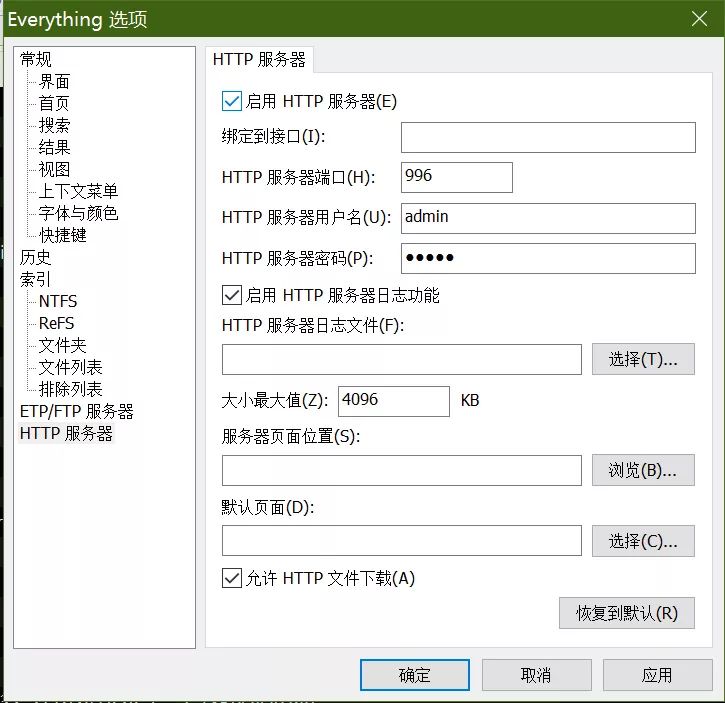
Task: Open the 上下文菜单 options page
Action: click(79, 191)
